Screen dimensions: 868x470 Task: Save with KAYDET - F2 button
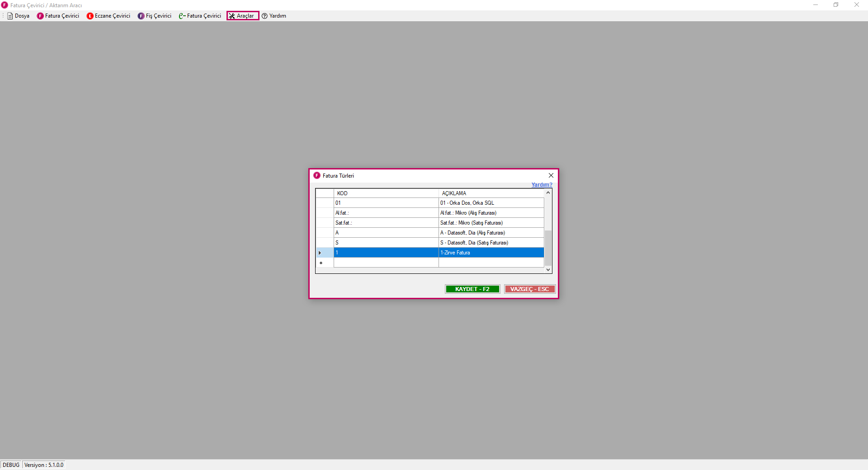pos(472,289)
